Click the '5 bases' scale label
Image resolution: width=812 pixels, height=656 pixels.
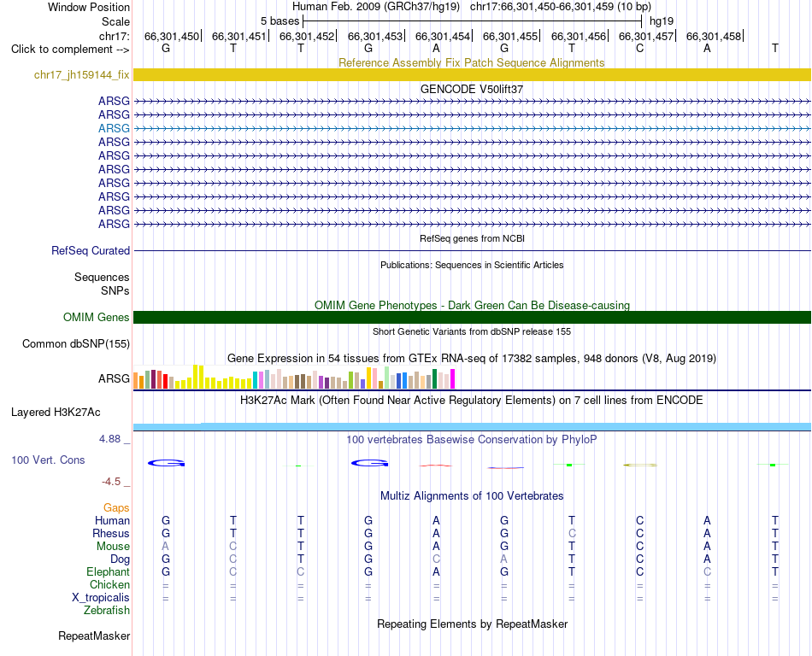click(279, 21)
